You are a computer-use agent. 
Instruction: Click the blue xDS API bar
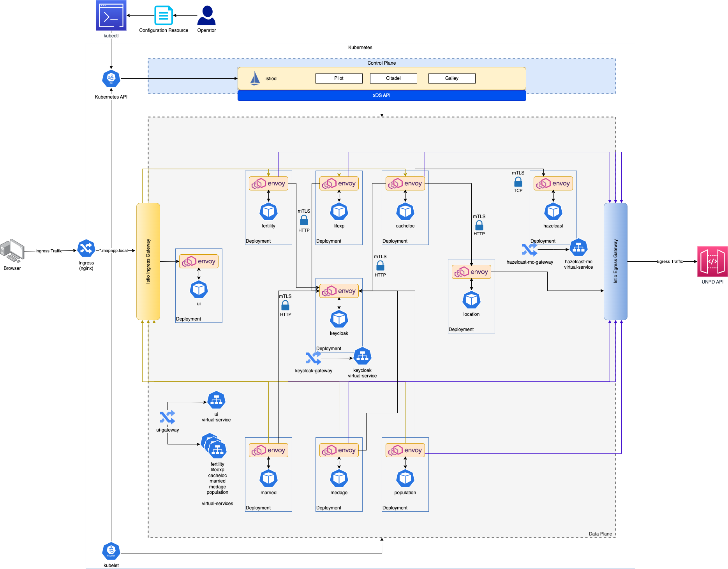[x=382, y=95]
